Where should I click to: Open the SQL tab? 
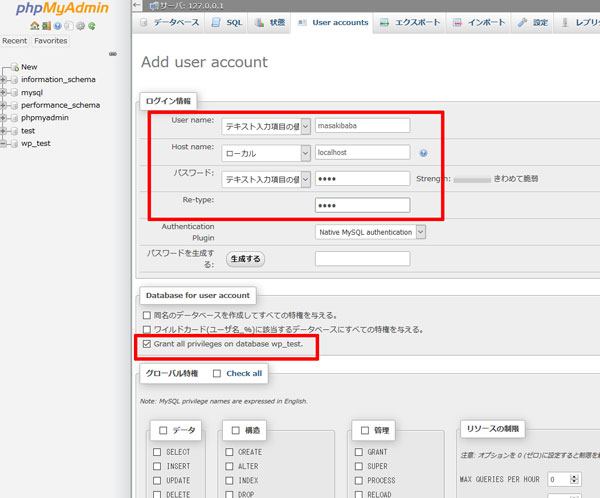(228, 23)
